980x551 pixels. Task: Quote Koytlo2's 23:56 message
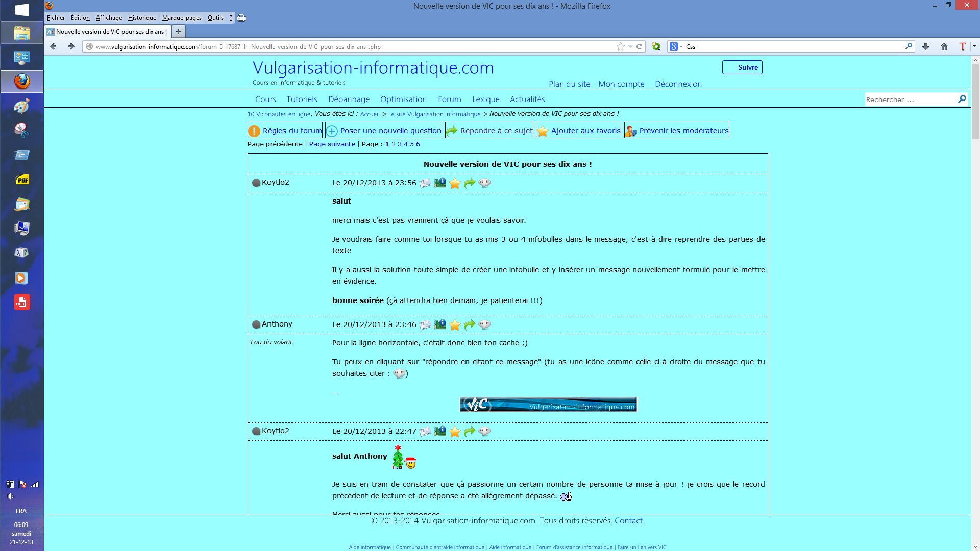[x=484, y=183]
